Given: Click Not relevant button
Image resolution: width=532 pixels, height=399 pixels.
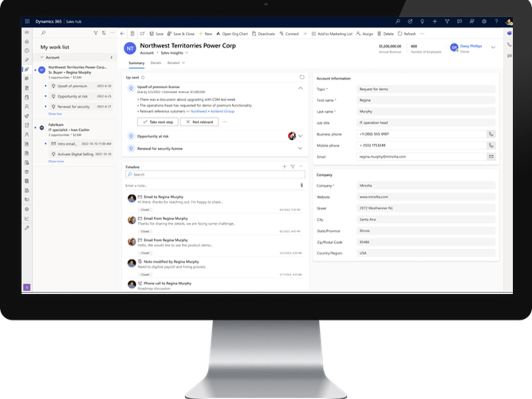Looking at the screenshot, I should pyautogui.click(x=199, y=122).
